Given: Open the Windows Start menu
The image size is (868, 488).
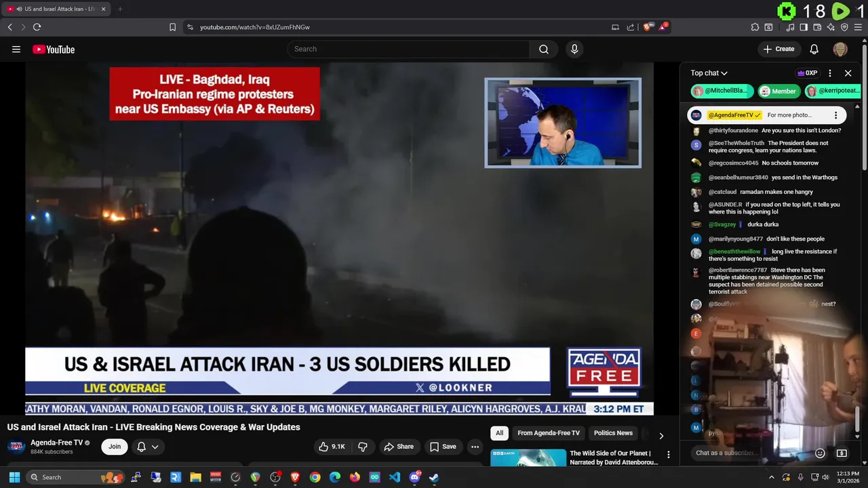Looking at the screenshot, I should coord(14,477).
